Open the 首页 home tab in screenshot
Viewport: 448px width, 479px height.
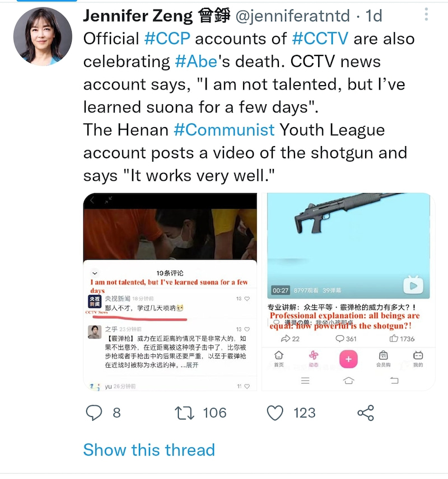tap(278, 359)
